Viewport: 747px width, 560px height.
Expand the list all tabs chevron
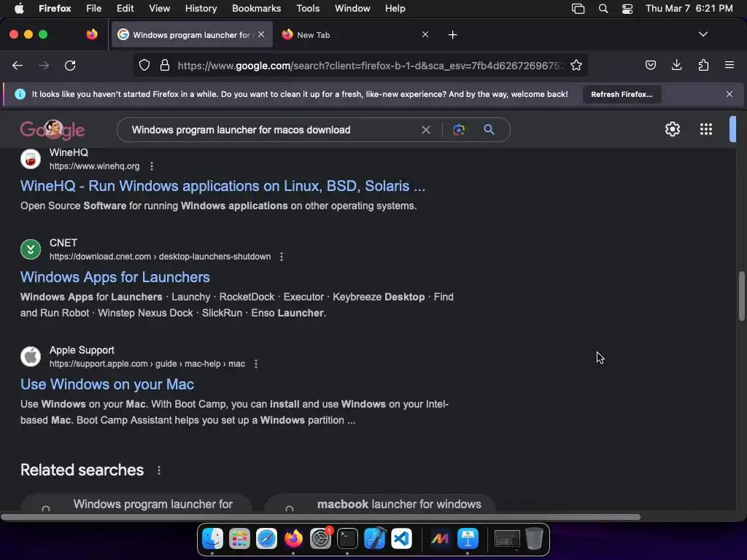[x=703, y=34]
